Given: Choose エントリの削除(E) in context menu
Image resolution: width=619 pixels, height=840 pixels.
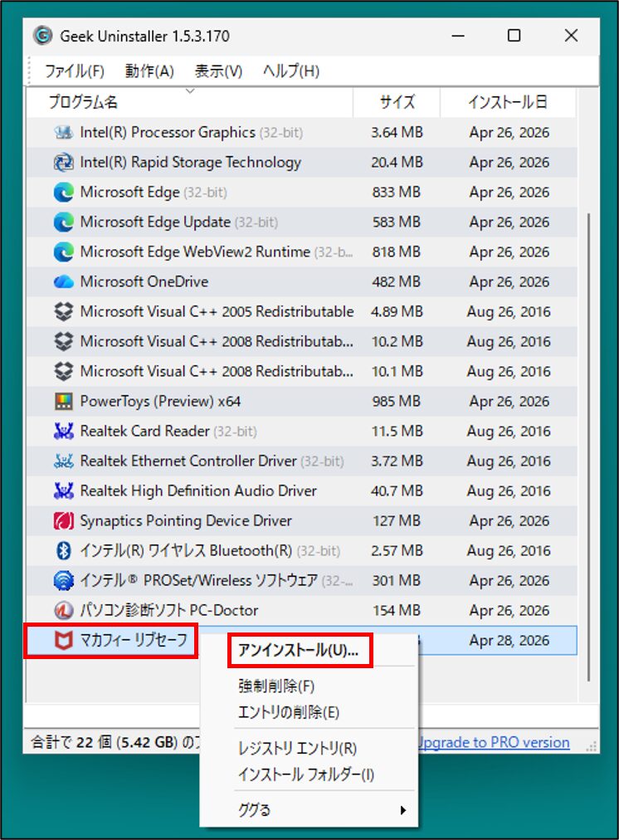Looking at the screenshot, I should [x=289, y=712].
